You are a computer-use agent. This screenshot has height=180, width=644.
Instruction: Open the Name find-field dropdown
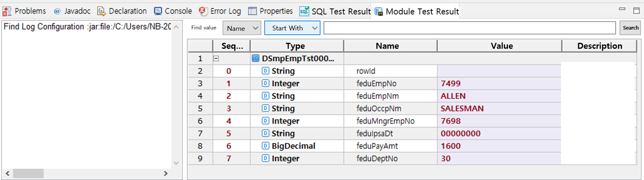[x=242, y=28]
